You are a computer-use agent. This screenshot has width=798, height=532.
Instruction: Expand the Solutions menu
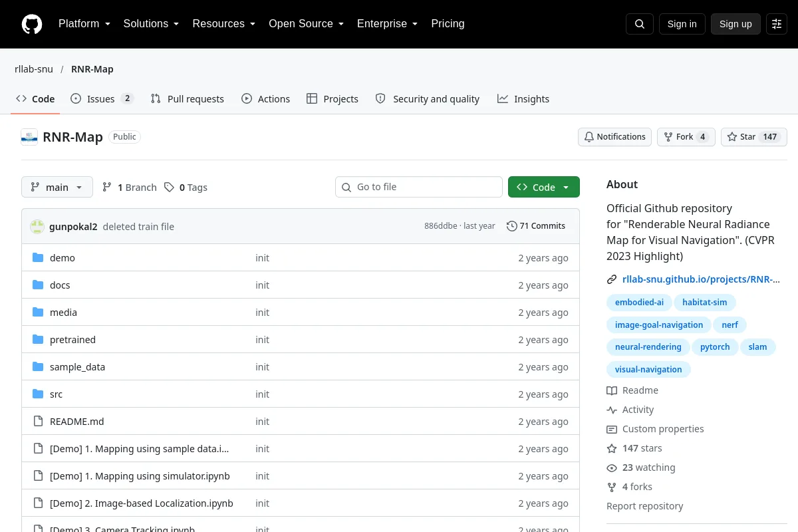pos(151,24)
